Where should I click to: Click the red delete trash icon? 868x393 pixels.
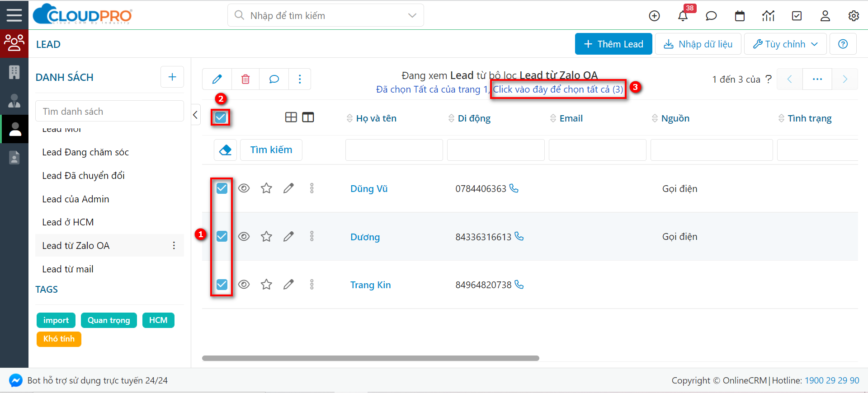coord(245,79)
